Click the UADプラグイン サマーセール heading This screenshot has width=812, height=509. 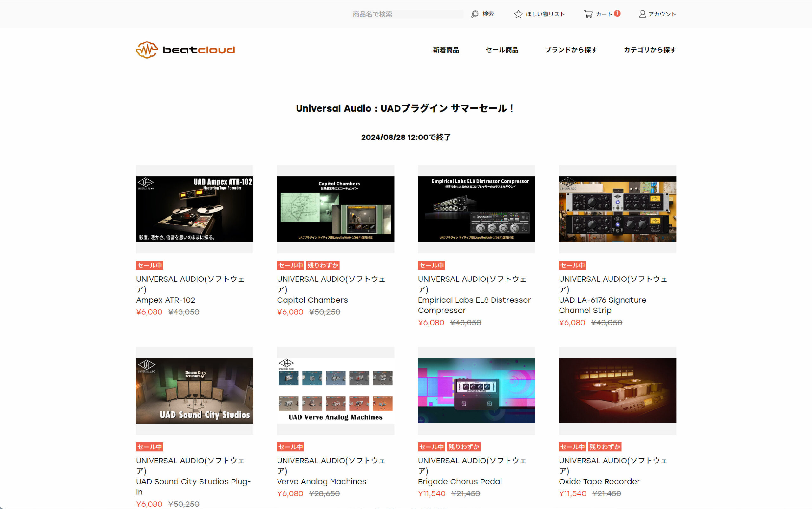click(x=406, y=108)
